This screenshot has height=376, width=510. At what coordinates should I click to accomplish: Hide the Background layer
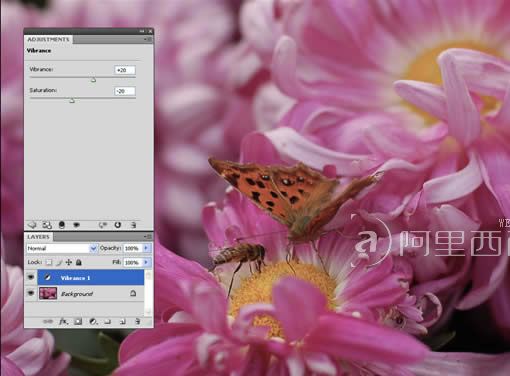31,293
